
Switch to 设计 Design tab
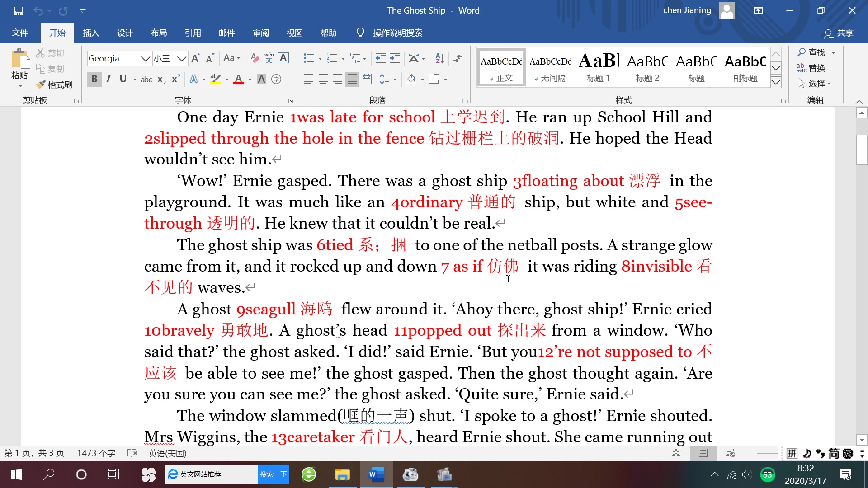tap(125, 33)
